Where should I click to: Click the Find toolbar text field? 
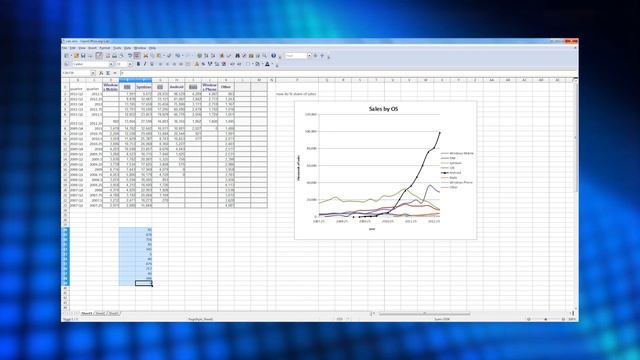coord(296,56)
